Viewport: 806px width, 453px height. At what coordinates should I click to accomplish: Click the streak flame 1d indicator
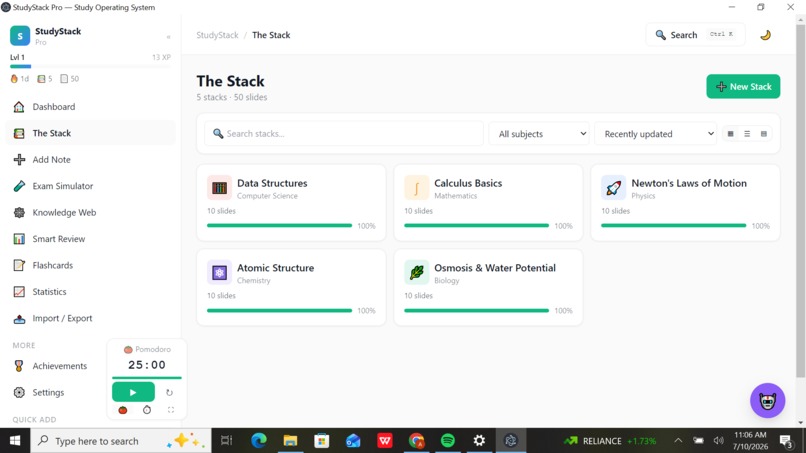tap(20, 79)
